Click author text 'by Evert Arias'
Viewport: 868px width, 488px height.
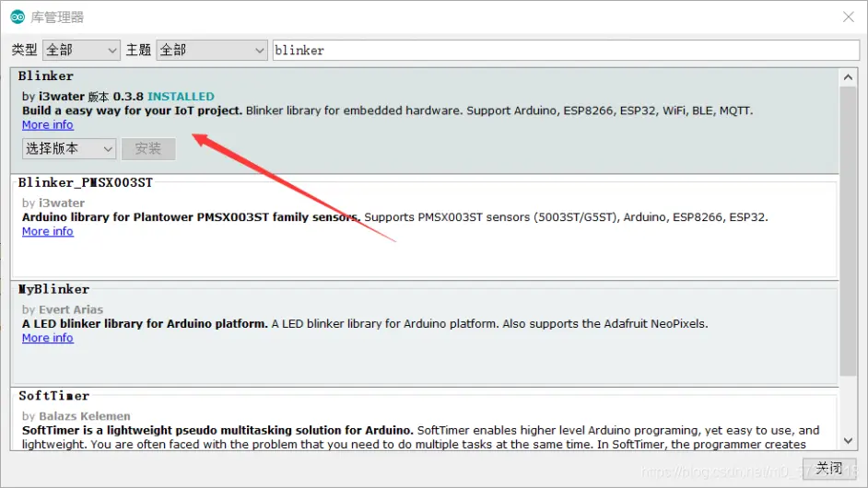point(63,310)
